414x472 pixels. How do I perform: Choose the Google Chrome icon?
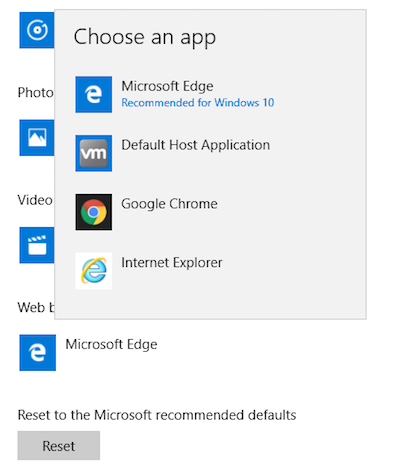click(94, 212)
